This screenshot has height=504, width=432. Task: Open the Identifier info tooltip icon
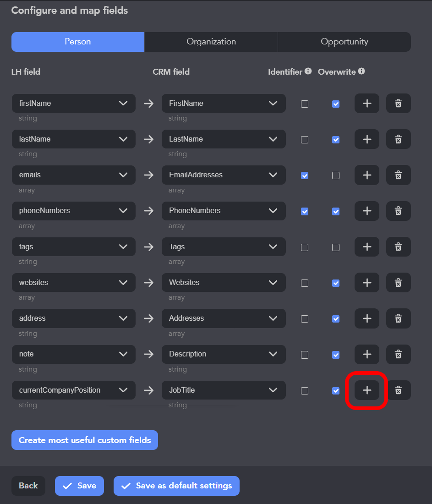click(x=308, y=71)
